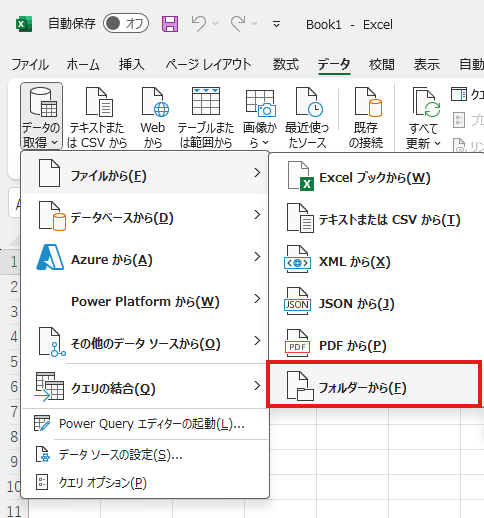
Task: Click the クエリ オプション list icon
Action: pyautogui.click(x=42, y=482)
